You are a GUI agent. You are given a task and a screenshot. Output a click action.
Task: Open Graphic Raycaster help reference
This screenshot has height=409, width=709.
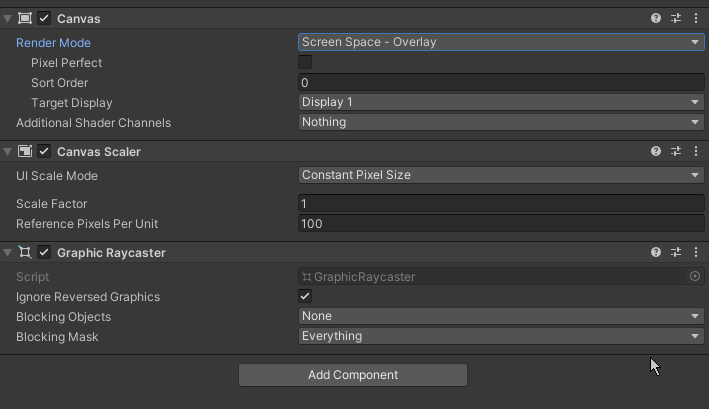[x=656, y=252]
